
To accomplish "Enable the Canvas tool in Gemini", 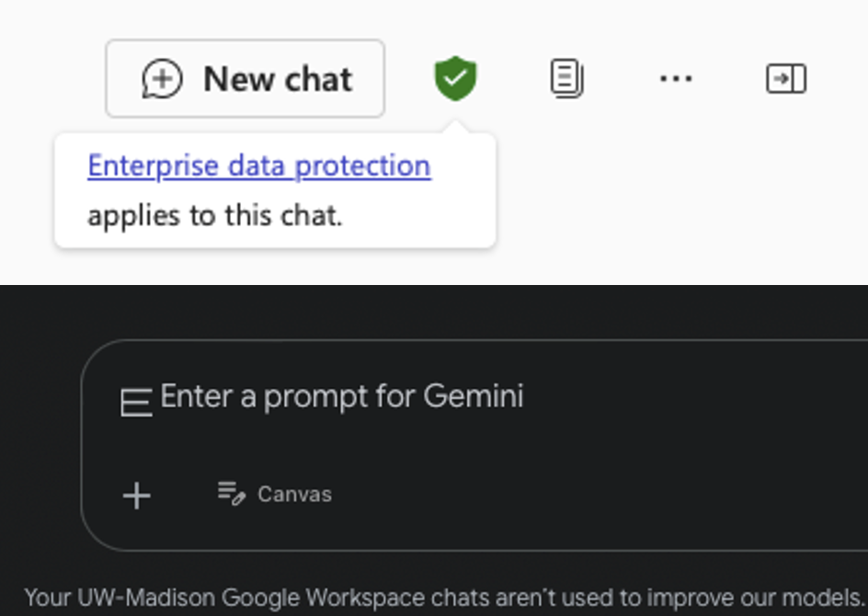I will click(275, 495).
